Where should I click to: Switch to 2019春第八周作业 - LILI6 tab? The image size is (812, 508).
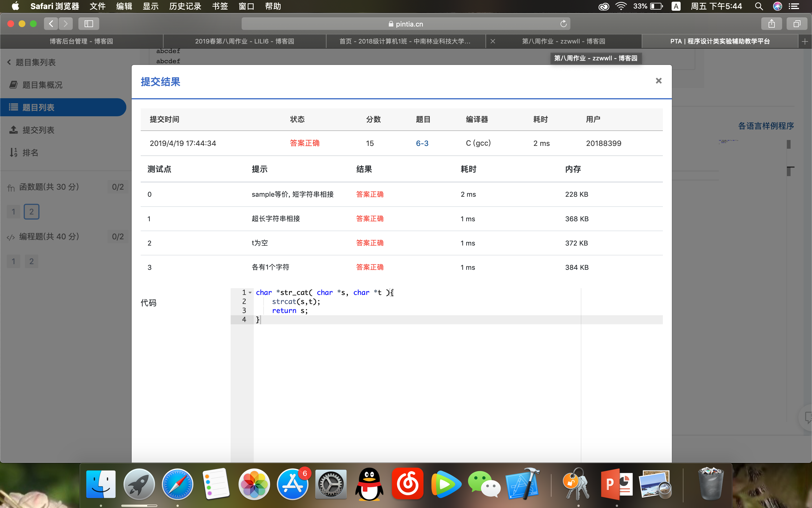(245, 41)
